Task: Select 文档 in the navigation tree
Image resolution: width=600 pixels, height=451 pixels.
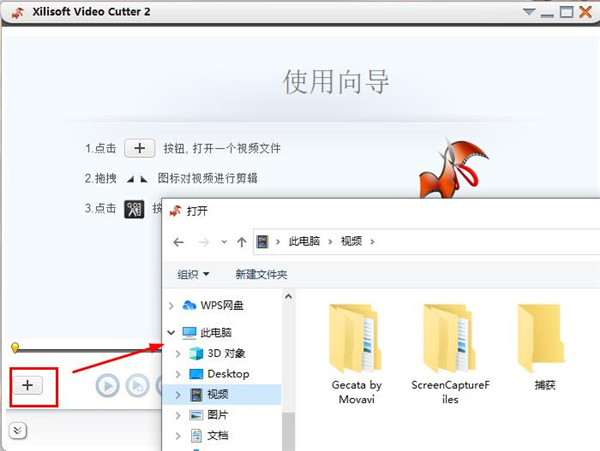Action: (218, 436)
